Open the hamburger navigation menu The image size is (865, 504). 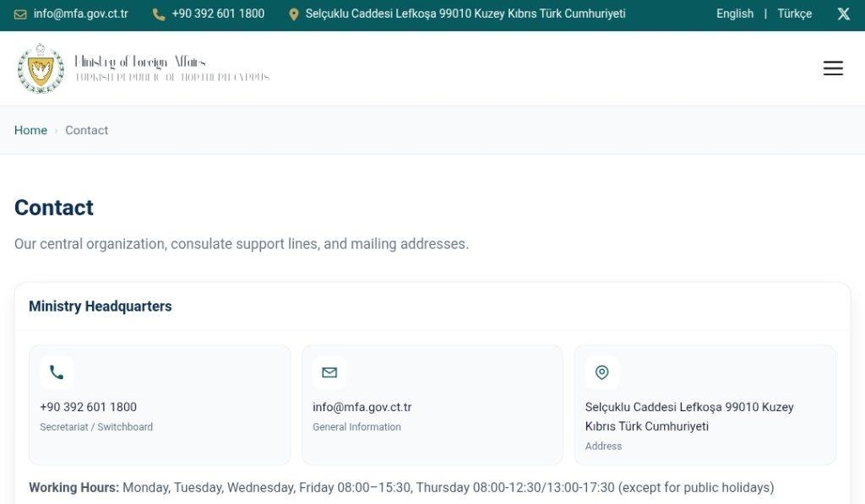pyautogui.click(x=833, y=68)
